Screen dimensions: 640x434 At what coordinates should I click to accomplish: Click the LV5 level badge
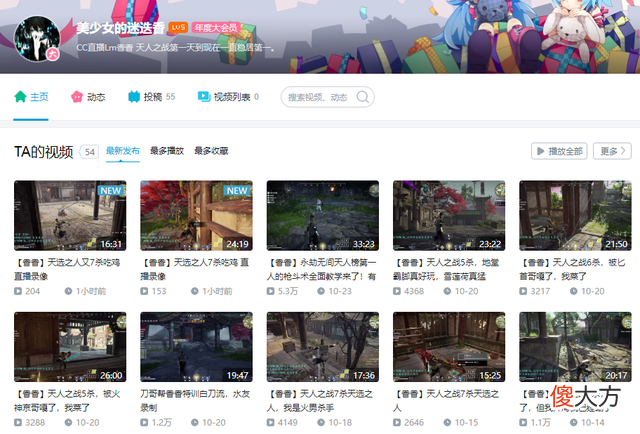[x=178, y=27]
